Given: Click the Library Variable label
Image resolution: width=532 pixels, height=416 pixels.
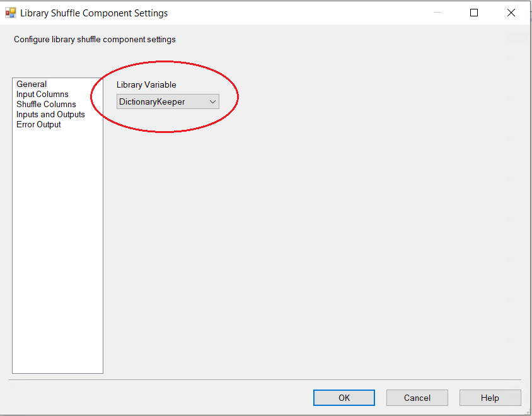Looking at the screenshot, I should (146, 84).
